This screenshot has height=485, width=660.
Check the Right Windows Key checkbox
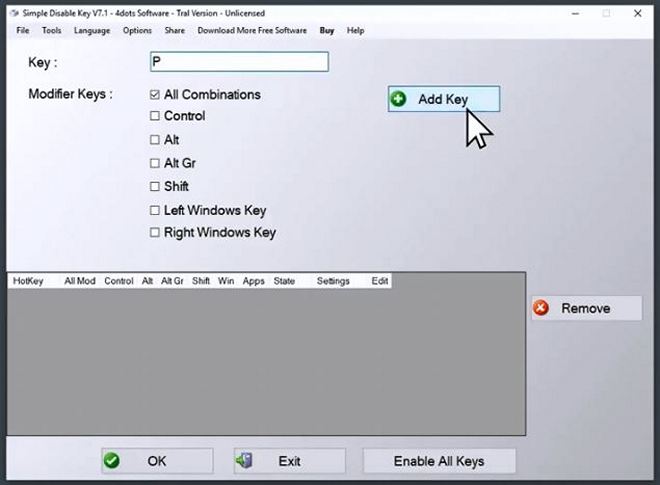pyautogui.click(x=154, y=232)
